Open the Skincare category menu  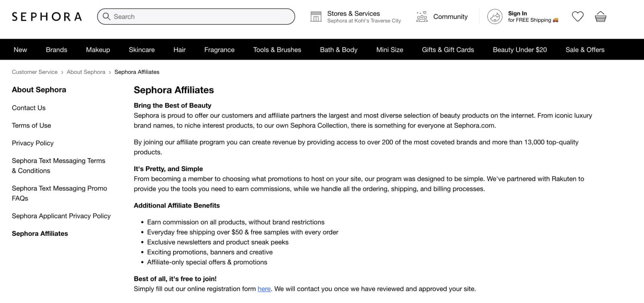(142, 49)
